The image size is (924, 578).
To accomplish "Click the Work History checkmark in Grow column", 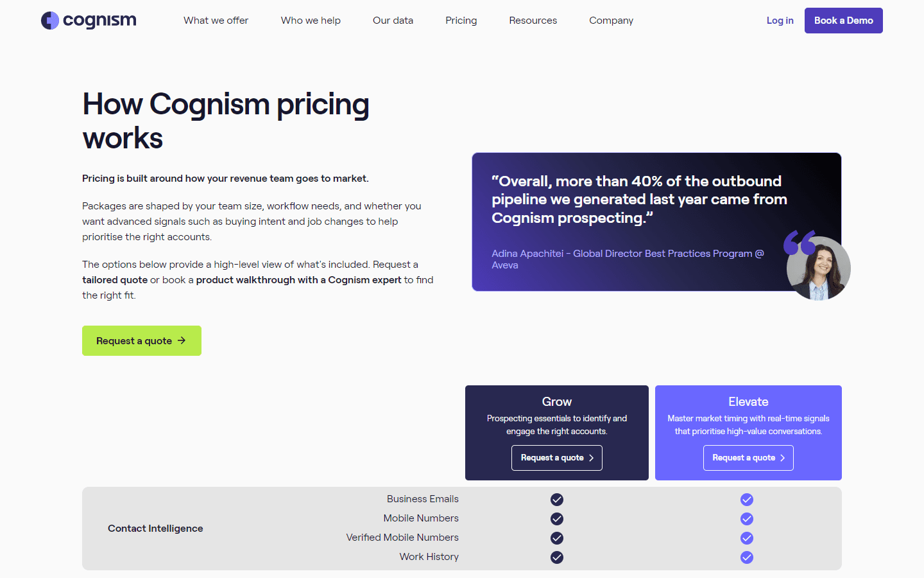I will coord(556,557).
